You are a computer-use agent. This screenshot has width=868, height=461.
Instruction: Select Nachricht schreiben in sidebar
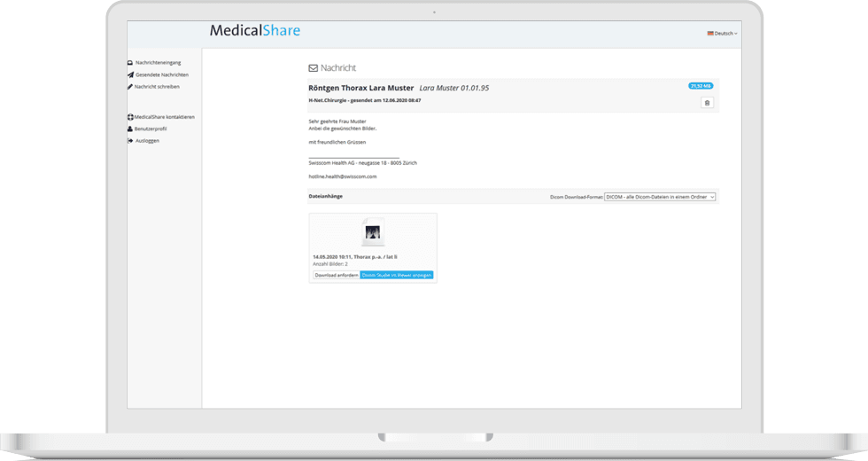(157, 87)
